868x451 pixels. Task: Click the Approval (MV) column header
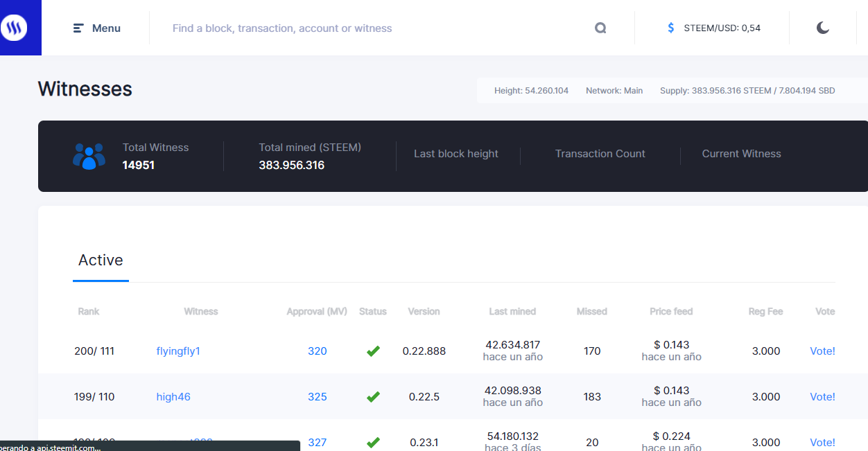[317, 312]
